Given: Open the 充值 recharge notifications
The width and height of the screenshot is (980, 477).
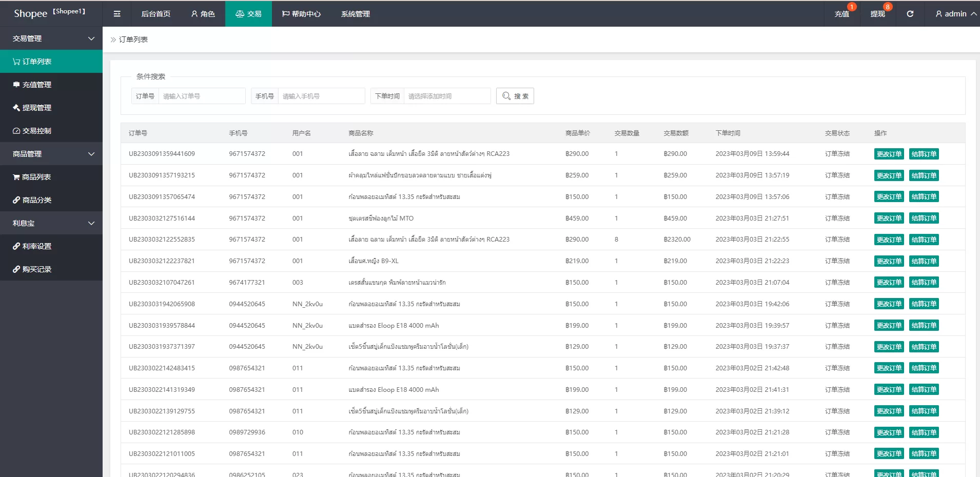Looking at the screenshot, I should 841,14.
